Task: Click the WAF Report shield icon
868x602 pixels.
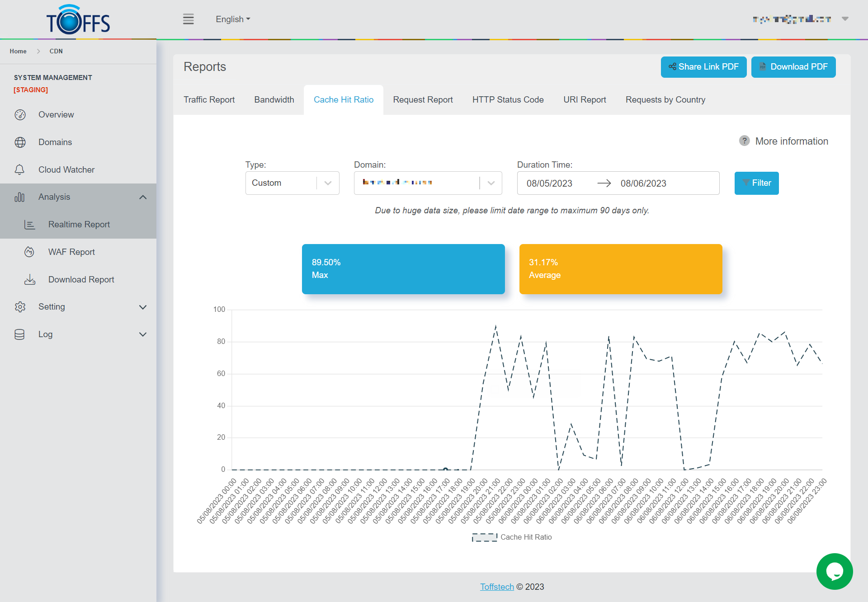Action: point(29,252)
